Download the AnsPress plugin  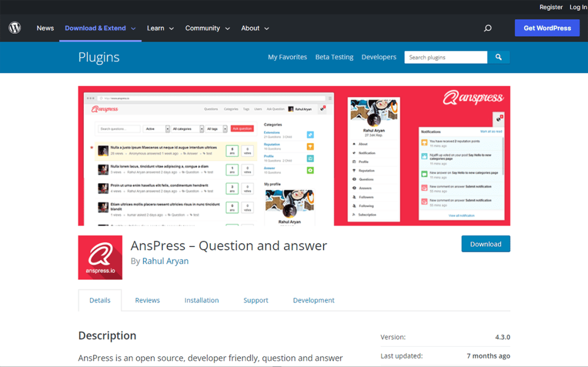(x=486, y=244)
